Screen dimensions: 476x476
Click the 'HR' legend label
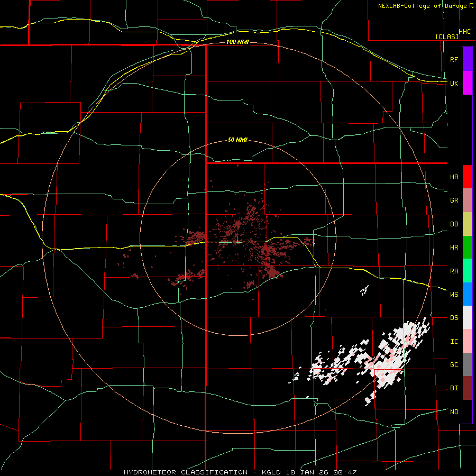coord(454,248)
